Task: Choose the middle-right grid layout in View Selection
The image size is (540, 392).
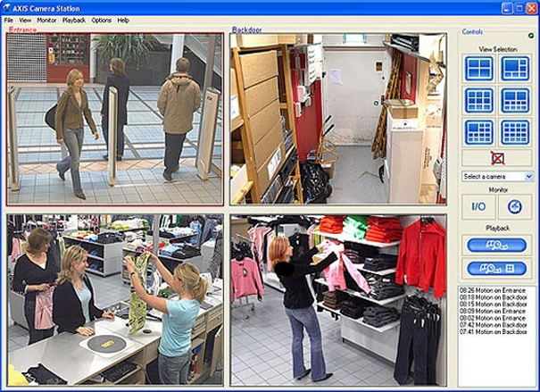Action: click(x=515, y=100)
